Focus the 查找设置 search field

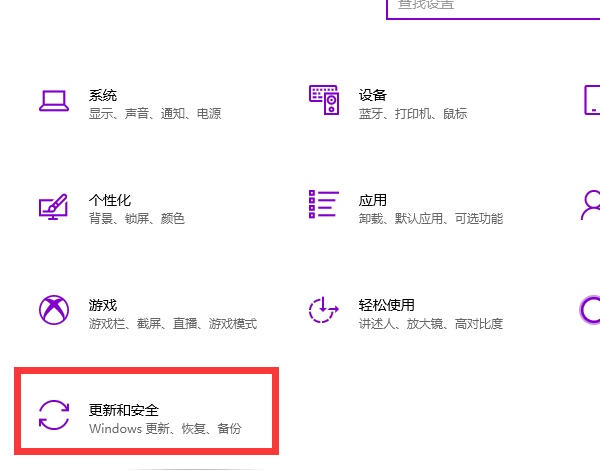pyautogui.click(x=493, y=8)
